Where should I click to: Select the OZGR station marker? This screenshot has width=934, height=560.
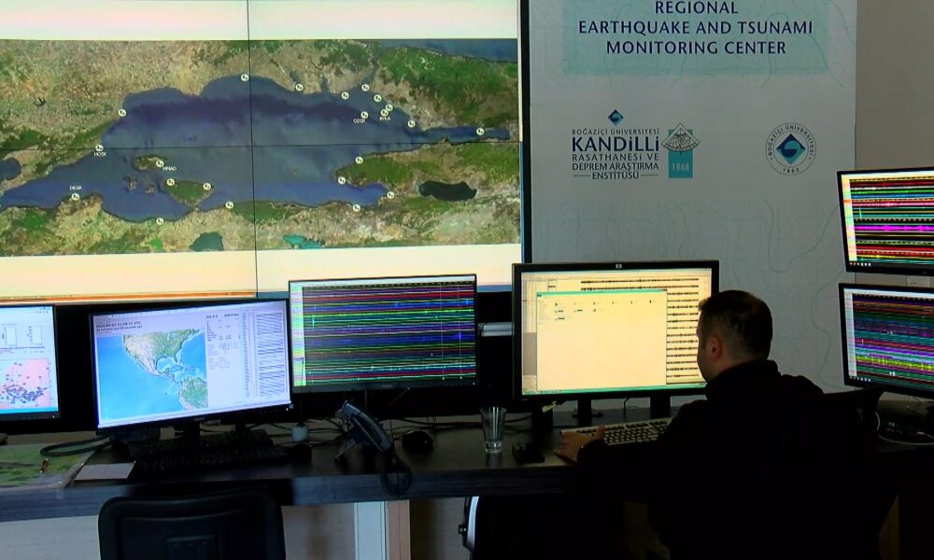coord(363,113)
